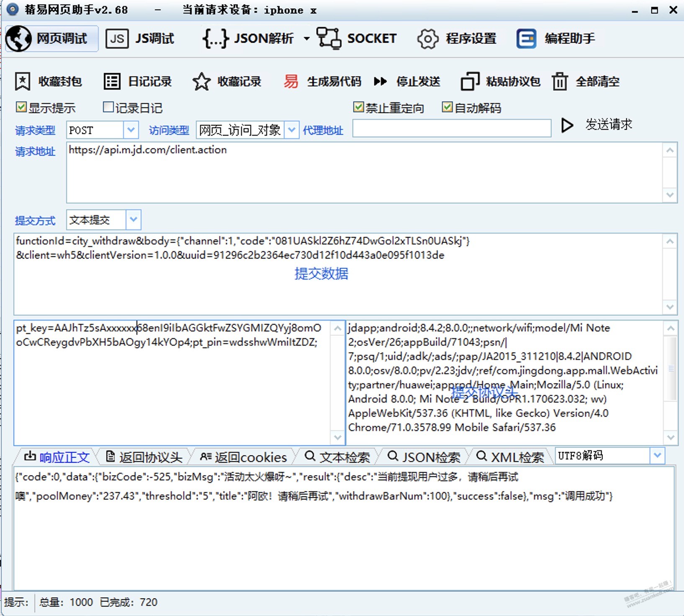Viewport: 684px width, 616px height.
Task: Click the JSON检索 magnifier icon
Action: [x=393, y=456]
